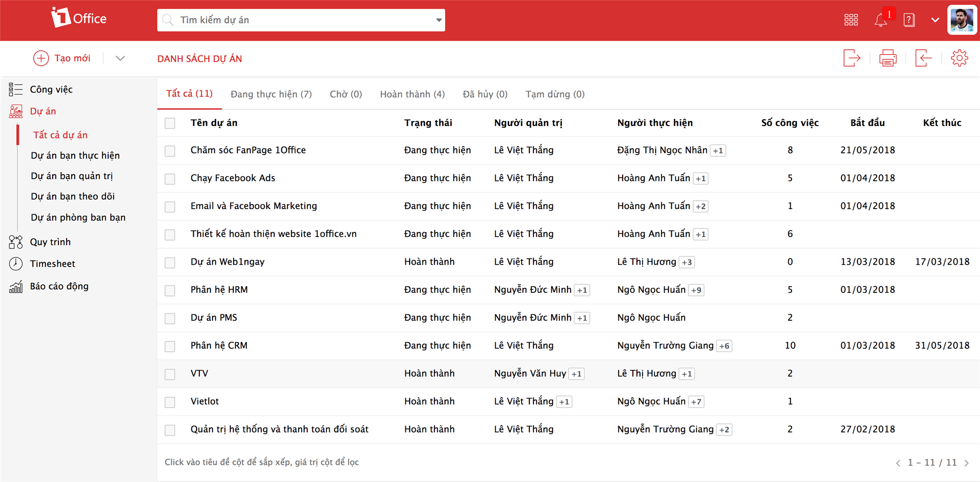The image size is (980, 482).
Task: Switch to Đã hủy (0) tab
Action: coord(485,94)
